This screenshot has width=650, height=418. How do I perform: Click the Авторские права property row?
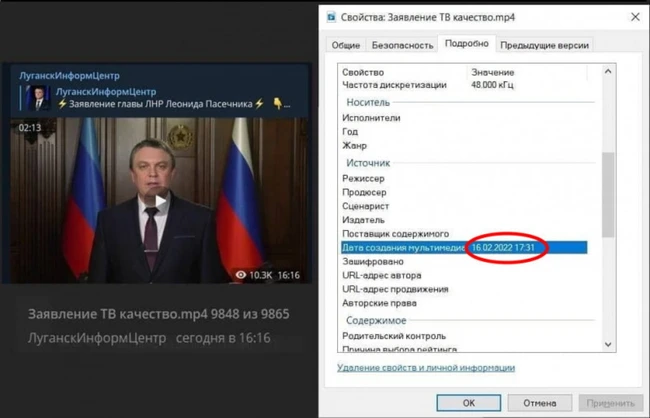click(x=464, y=303)
